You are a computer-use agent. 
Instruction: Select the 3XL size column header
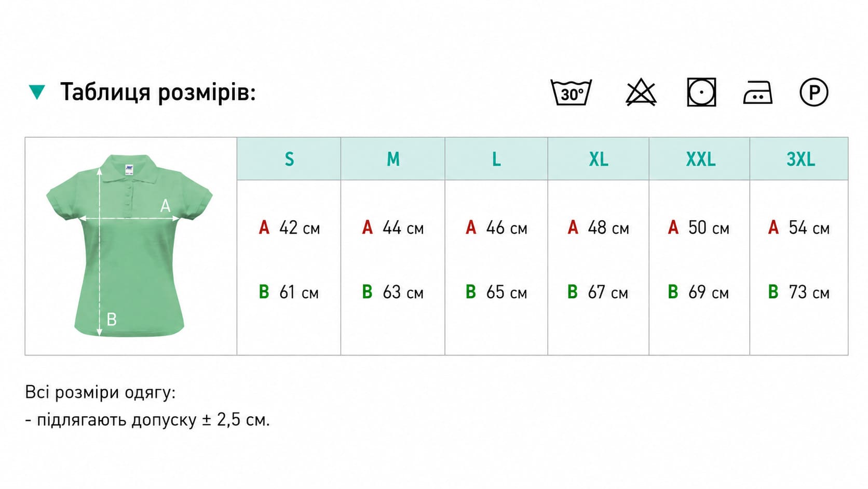(x=799, y=159)
